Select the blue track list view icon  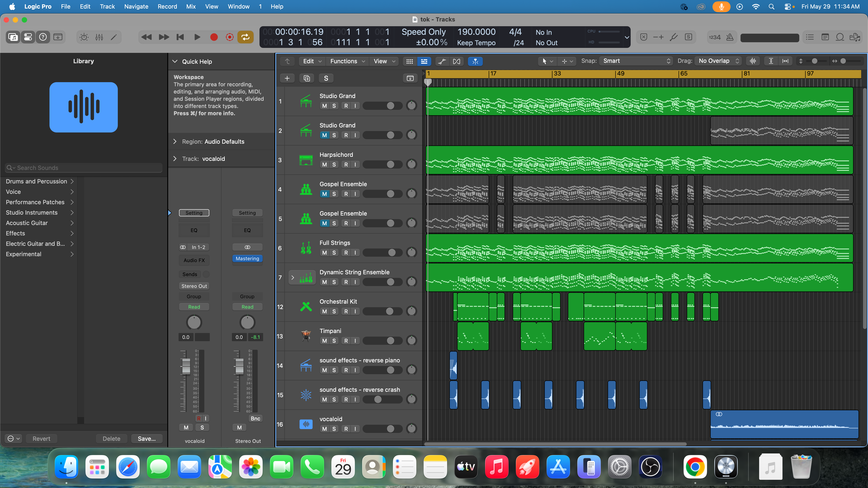point(424,61)
